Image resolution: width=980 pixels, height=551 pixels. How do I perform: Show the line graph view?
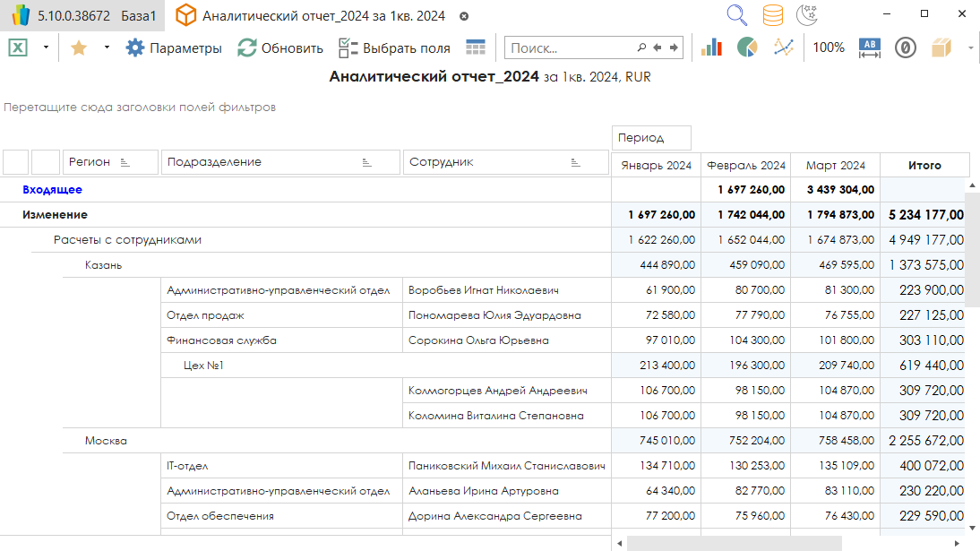784,47
